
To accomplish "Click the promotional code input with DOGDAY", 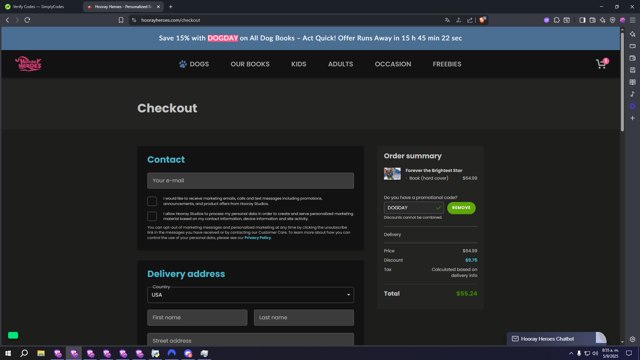I will [x=413, y=208].
